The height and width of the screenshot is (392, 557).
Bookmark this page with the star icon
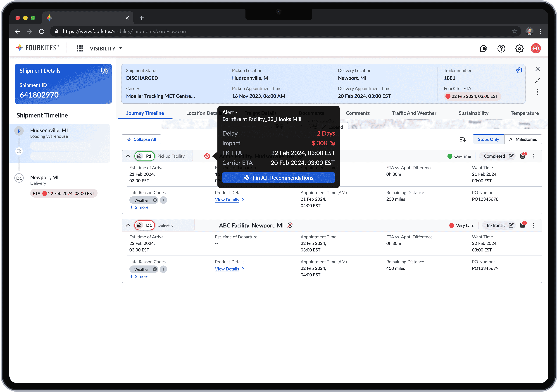pos(515,31)
